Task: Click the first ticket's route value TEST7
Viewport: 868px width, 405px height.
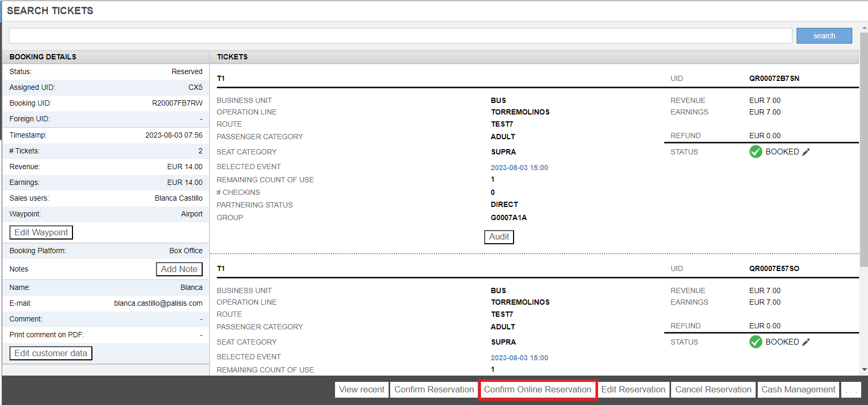Action: pyautogui.click(x=502, y=124)
